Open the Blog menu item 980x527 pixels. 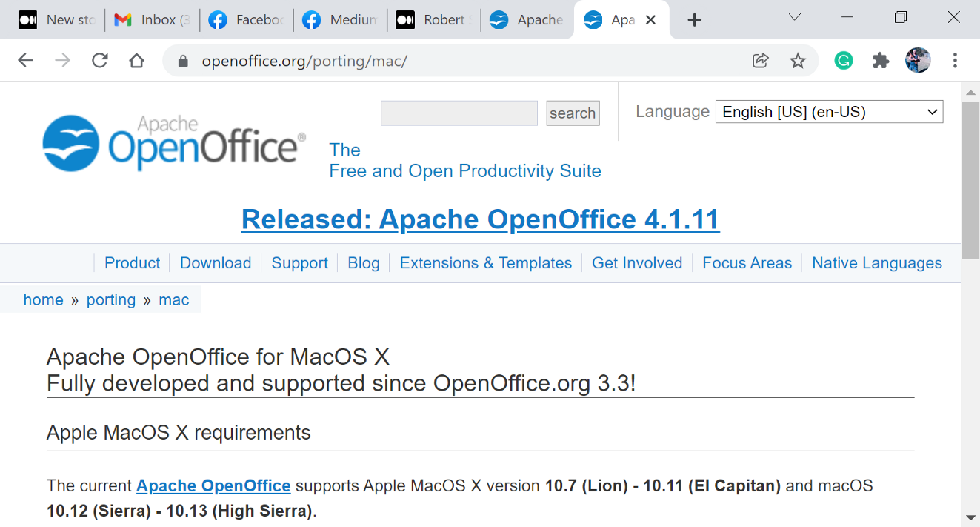[364, 263]
